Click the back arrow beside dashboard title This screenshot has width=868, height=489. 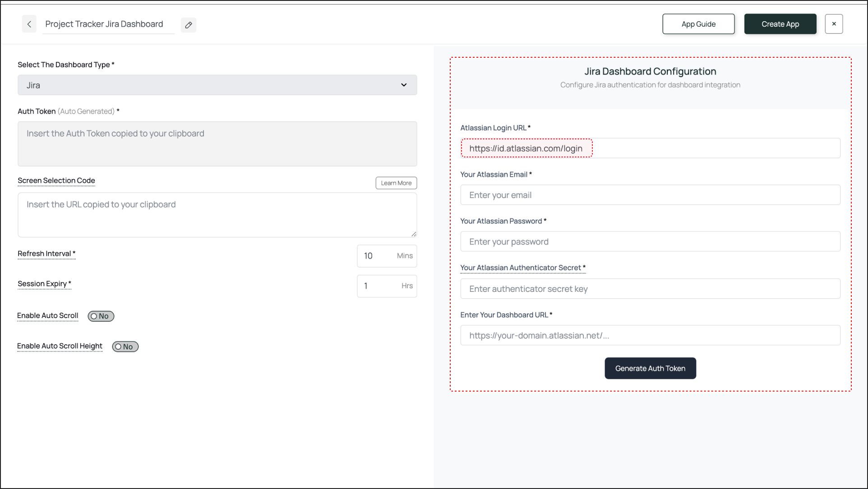click(29, 23)
